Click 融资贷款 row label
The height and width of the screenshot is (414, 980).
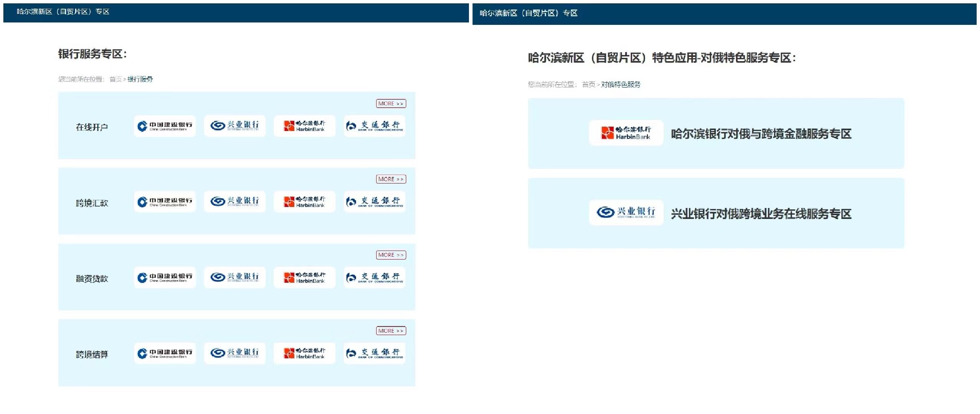[x=92, y=279]
